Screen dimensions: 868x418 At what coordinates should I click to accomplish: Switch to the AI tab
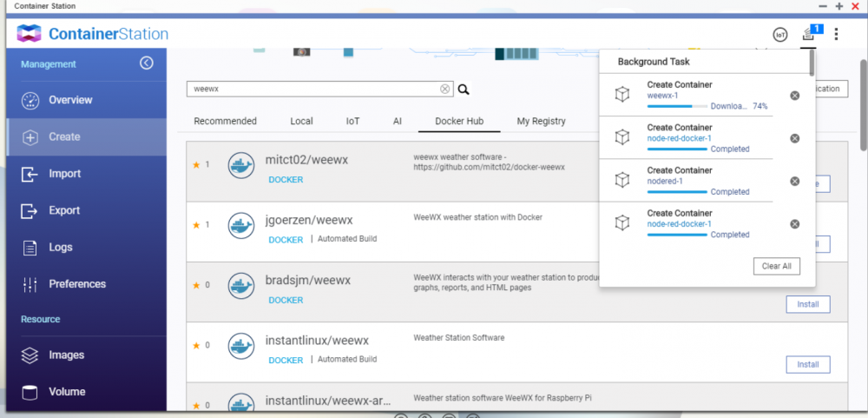[x=398, y=121]
